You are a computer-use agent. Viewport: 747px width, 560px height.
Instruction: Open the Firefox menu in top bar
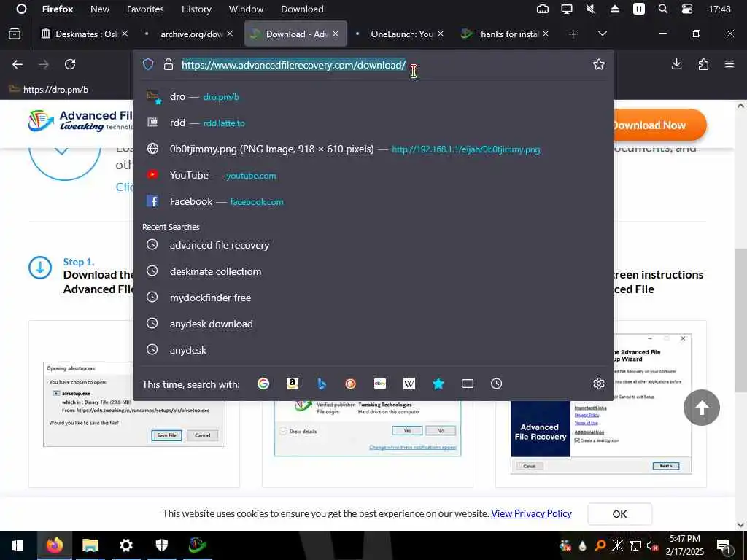pos(57,9)
